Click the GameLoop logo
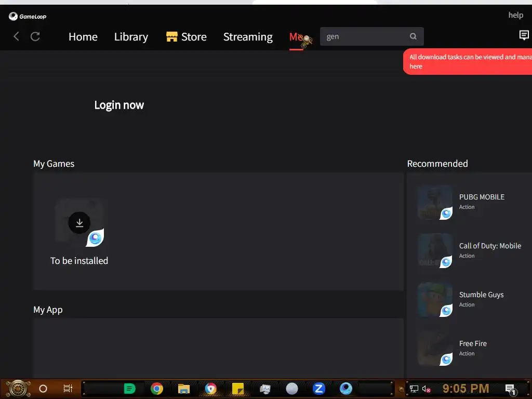The height and width of the screenshot is (399, 532). [x=28, y=16]
